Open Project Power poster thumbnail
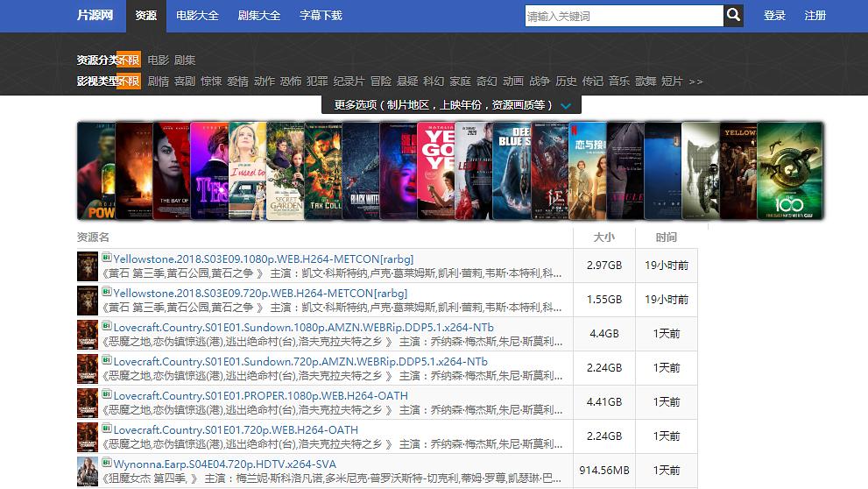 tap(95, 171)
